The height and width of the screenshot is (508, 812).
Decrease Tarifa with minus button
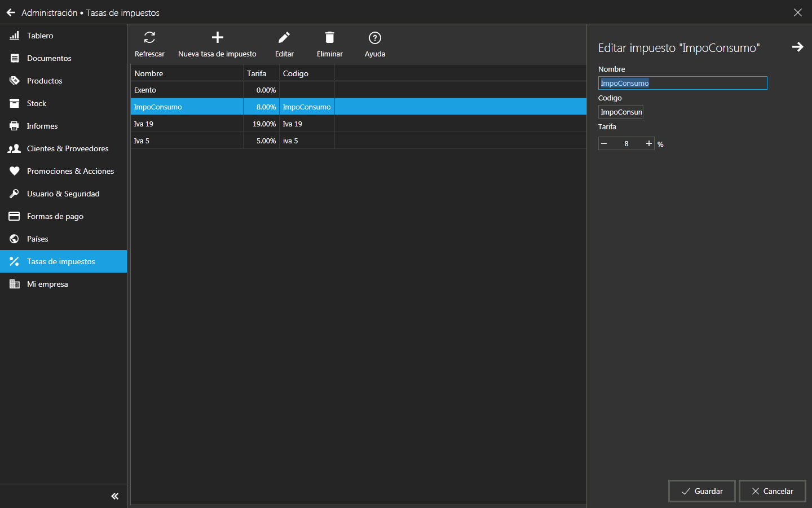coord(604,143)
